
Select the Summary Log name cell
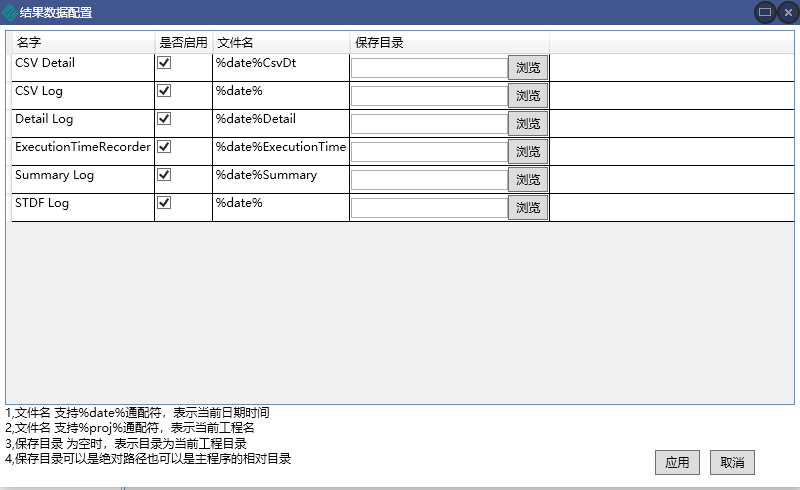83,180
